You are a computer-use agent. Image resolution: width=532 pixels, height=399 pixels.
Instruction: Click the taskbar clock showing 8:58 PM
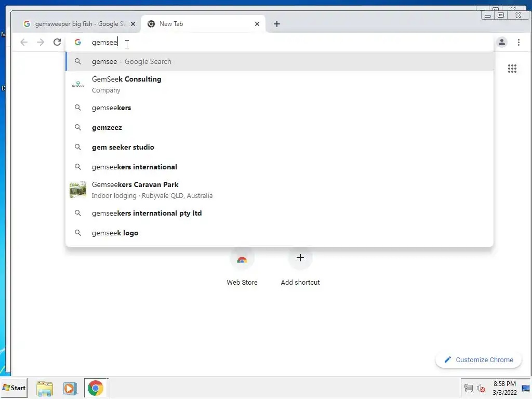pyautogui.click(x=504, y=388)
